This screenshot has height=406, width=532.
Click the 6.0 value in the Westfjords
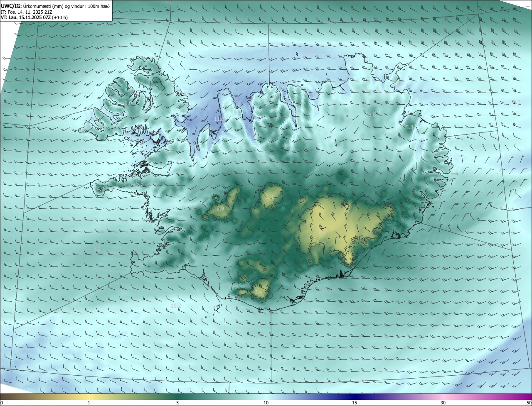point(128,103)
